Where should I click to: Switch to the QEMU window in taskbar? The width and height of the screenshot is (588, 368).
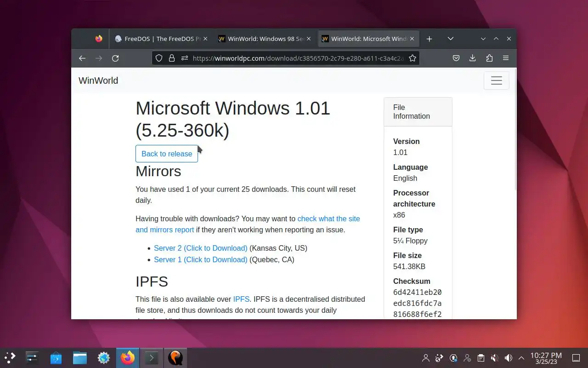coord(175,357)
